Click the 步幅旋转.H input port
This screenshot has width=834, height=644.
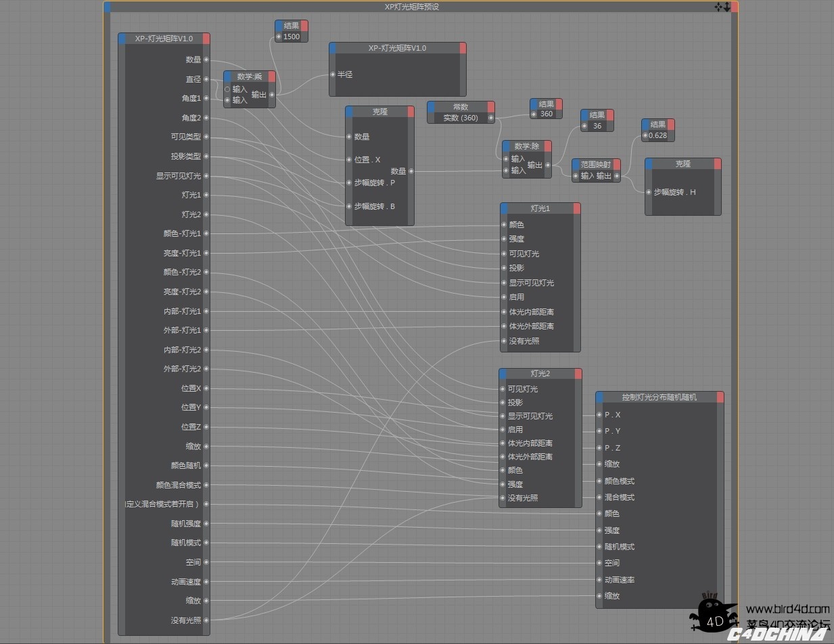[x=649, y=192]
